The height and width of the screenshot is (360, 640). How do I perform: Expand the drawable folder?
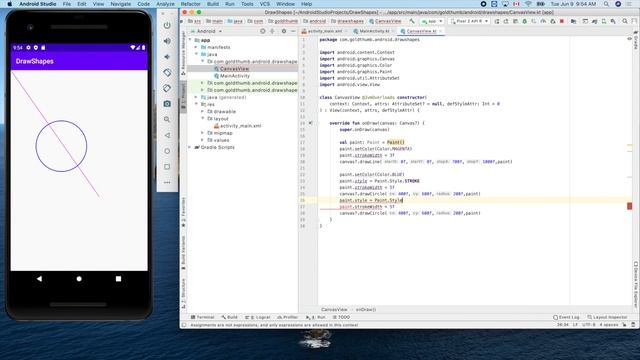[x=202, y=111]
